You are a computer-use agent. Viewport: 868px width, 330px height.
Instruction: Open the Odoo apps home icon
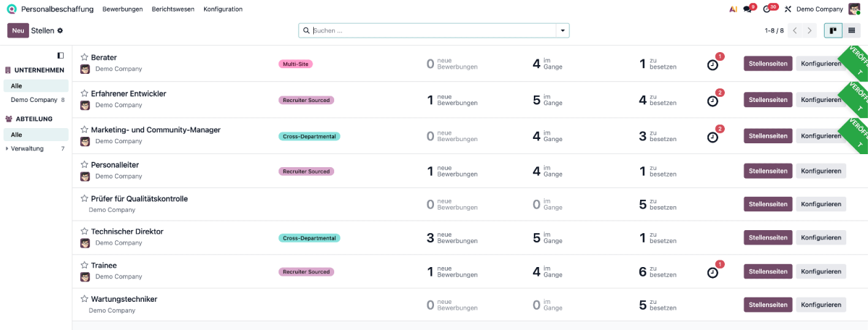(x=12, y=9)
